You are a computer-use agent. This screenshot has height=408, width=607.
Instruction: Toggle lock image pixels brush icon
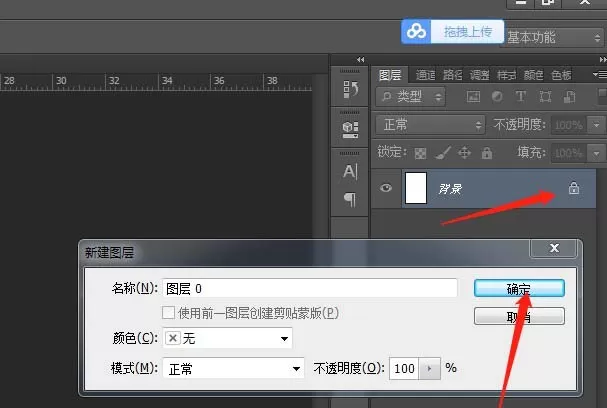click(442, 153)
